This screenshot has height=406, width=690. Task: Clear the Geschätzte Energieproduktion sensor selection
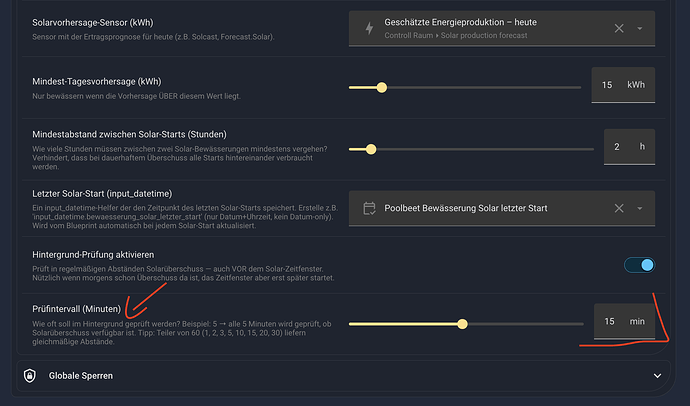619,29
